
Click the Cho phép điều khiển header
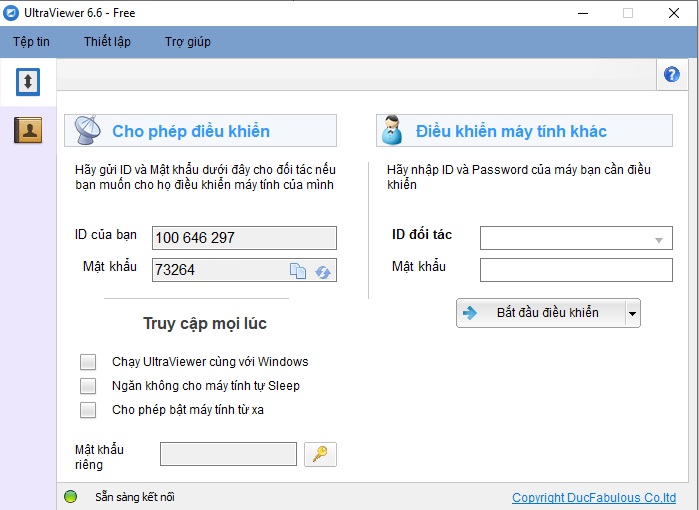[201, 131]
